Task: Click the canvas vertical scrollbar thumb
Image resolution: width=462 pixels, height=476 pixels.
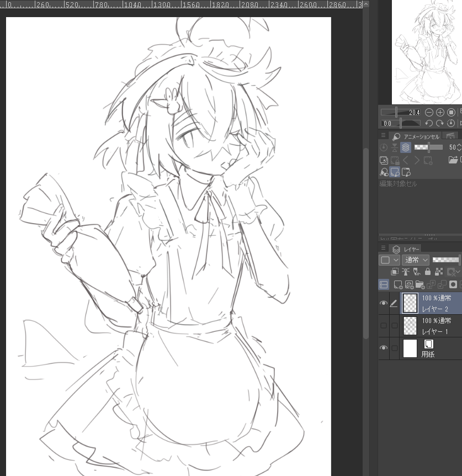Action: pos(366,243)
